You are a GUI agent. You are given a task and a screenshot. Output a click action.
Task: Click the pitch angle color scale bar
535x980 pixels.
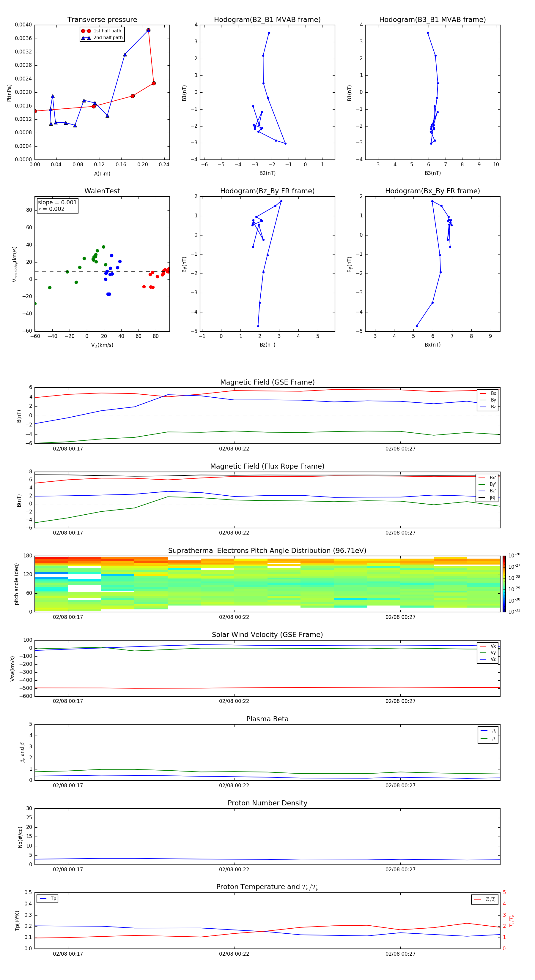click(x=504, y=584)
